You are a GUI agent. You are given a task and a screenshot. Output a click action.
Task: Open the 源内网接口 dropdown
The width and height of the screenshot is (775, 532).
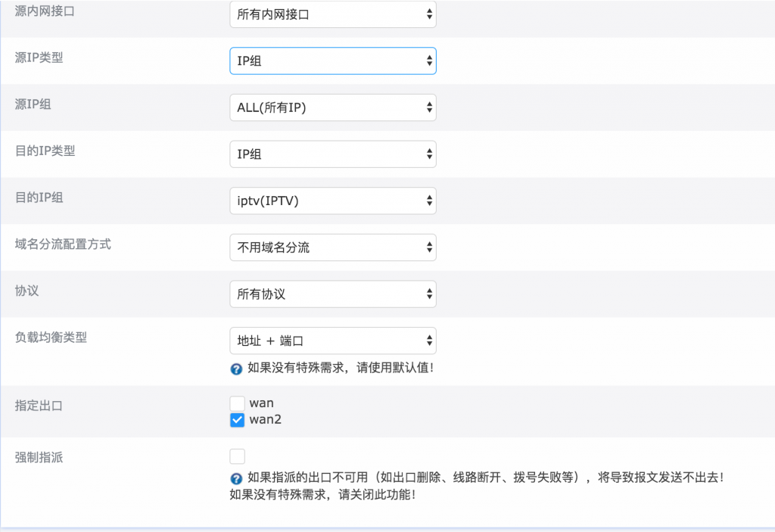tap(333, 14)
